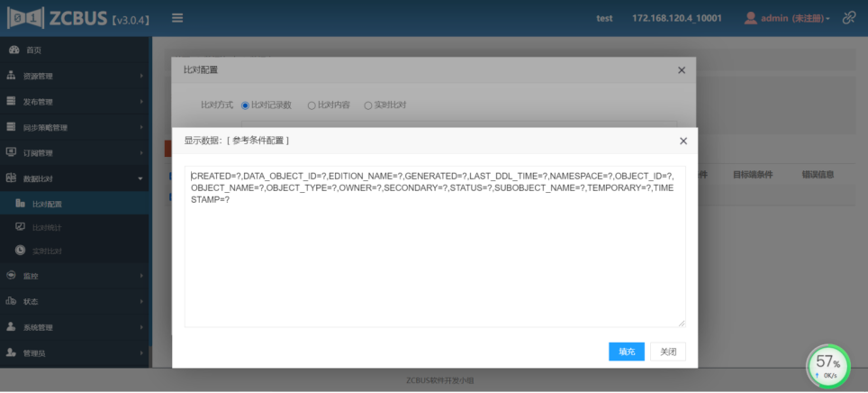The width and height of the screenshot is (868, 393).
Task: Click the 填充 button
Action: coord(626,352)
